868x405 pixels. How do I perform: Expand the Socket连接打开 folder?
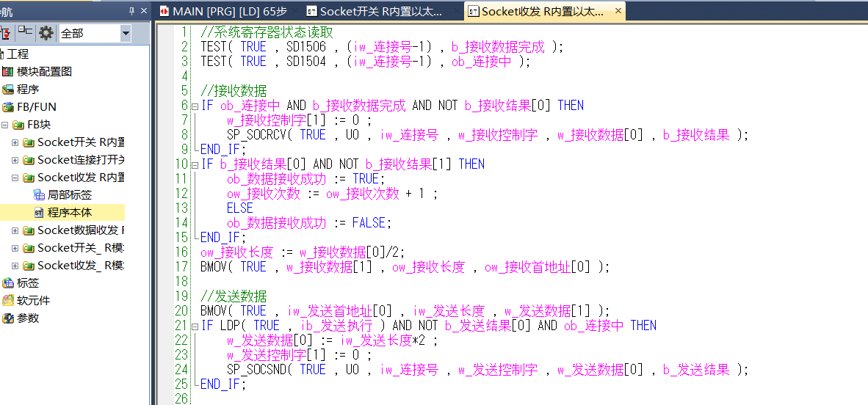tap(15, 160)
